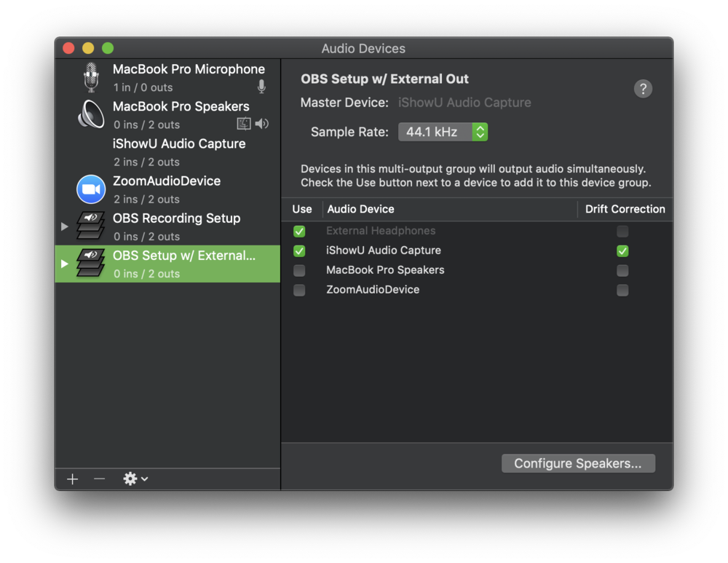
Task: Click ZoomAudioDevice in the device table
Action: point(373,289)
